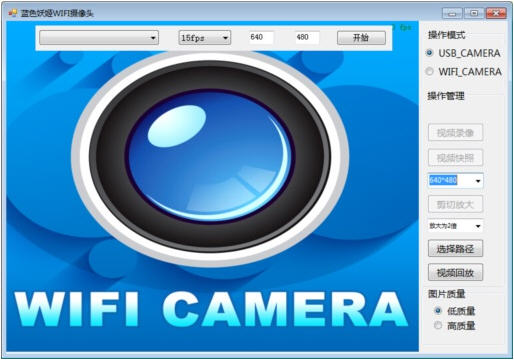
Task: Open the 640*480 resolution dropdown
Action: [455, 180]
